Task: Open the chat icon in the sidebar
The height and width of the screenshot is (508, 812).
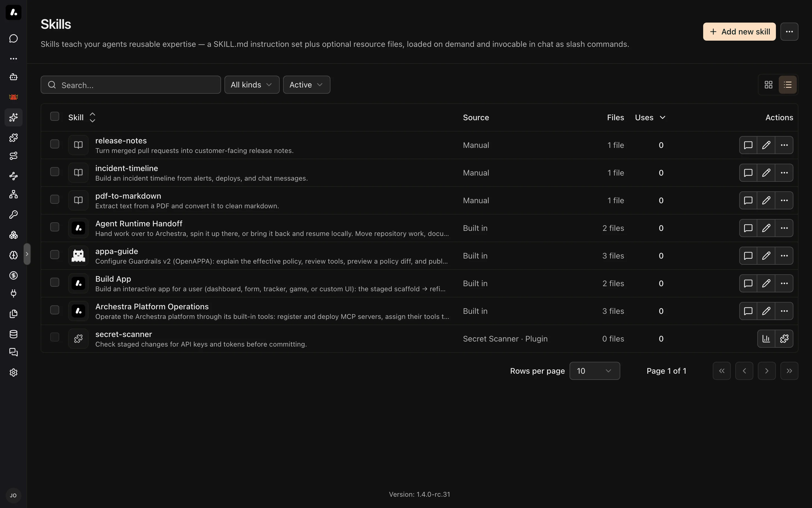Action: [x=14, y=38]
